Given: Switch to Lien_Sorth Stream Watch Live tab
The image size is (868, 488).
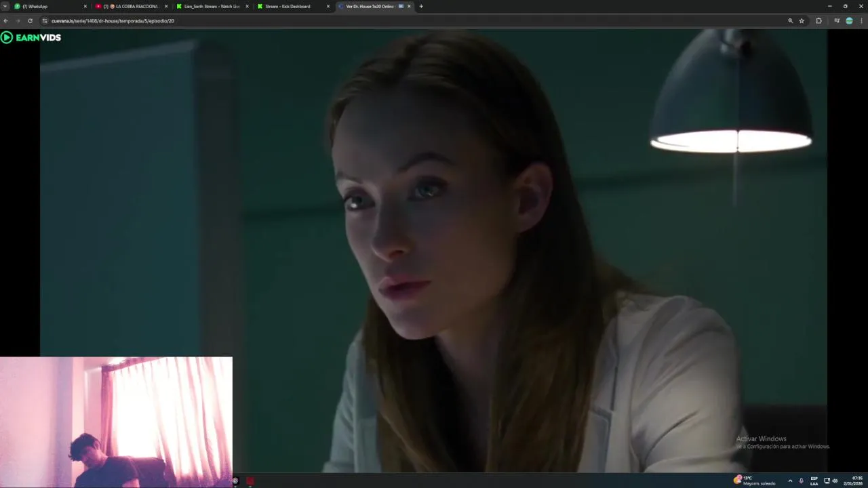Looking at the screenshot, I should coord(212,6).
